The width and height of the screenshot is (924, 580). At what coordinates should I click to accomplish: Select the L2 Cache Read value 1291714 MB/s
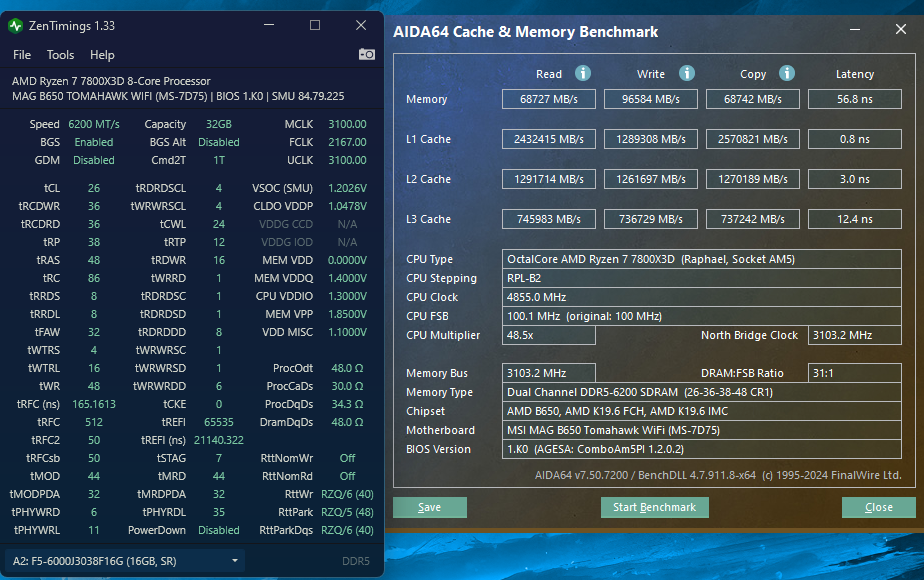point(549,179)
